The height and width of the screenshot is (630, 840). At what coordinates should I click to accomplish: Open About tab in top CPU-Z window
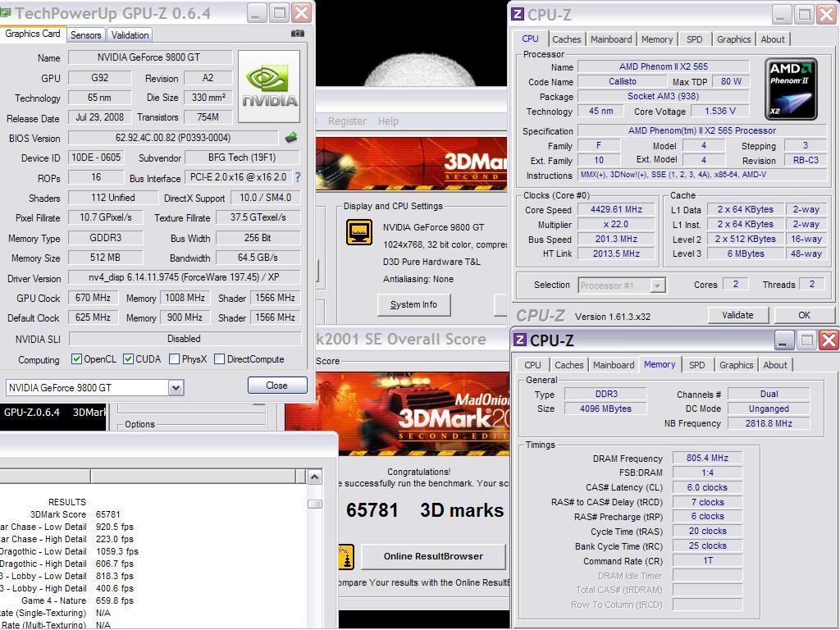[x=773, y=39]
